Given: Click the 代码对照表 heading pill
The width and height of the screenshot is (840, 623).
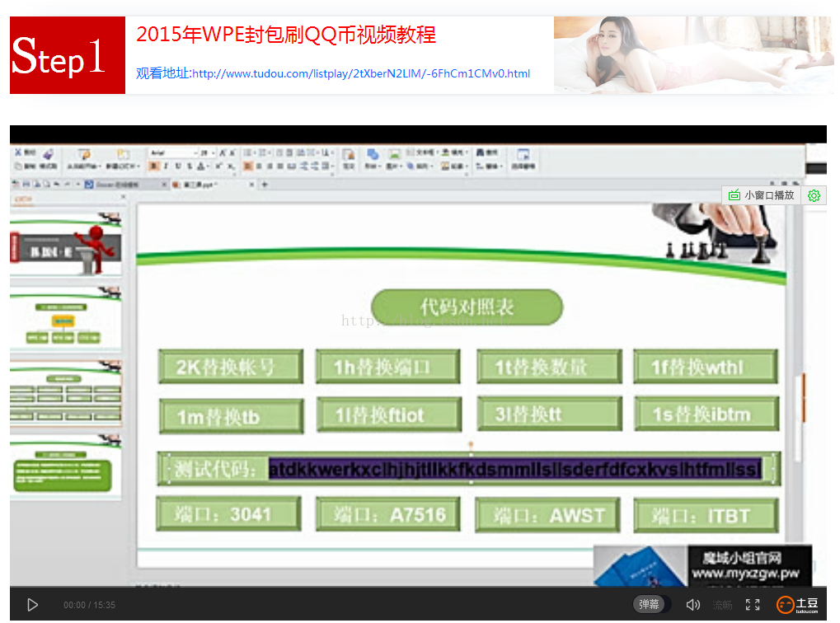Looking at the screenshot, I should [x=467, y=307].
